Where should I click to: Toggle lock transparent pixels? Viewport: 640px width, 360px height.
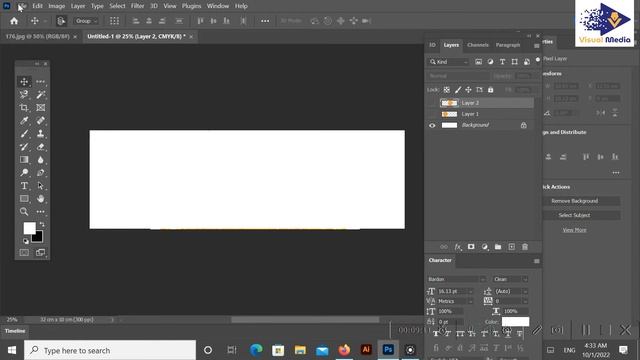coord(447,90)
